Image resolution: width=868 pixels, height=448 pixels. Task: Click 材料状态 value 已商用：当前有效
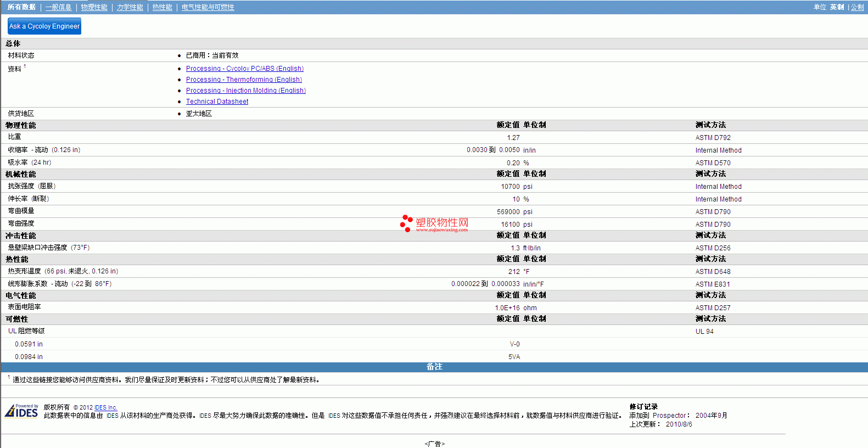(212, 55)
